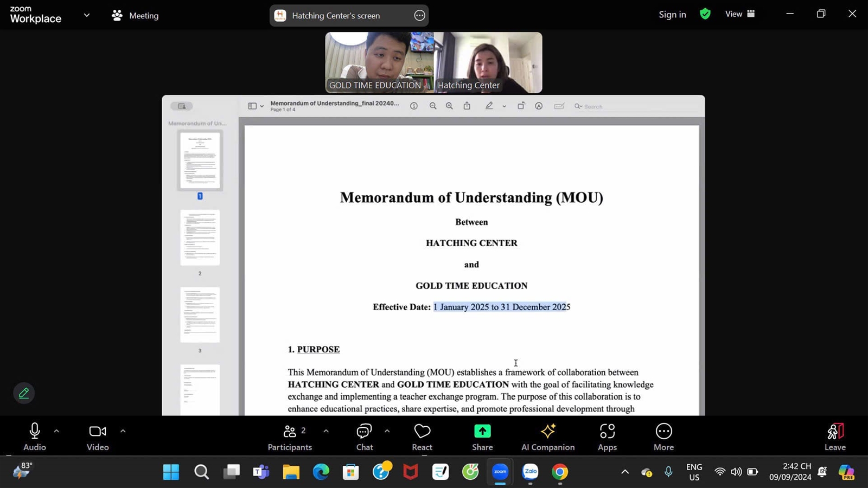Screen dimensions: 868x488
Task: Open the More options menu
Action: coord(663,436)
